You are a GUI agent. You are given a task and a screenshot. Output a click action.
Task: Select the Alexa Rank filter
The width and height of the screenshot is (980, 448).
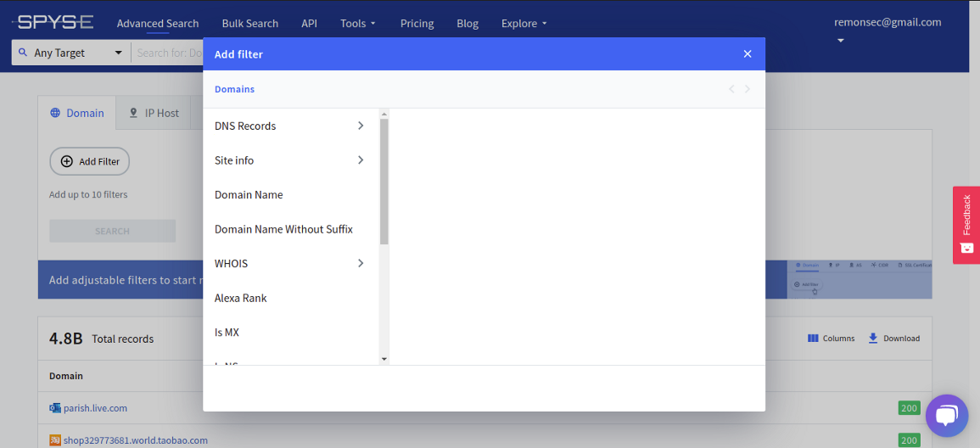pos(291,298)
